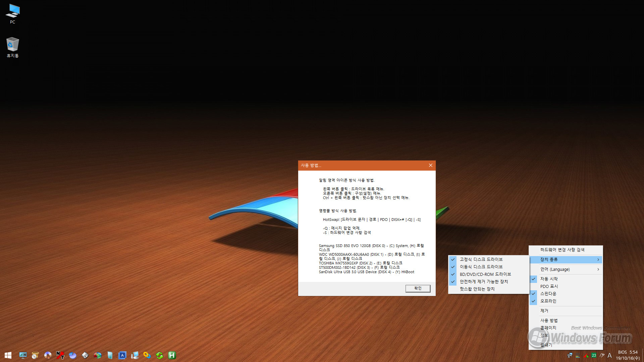Choose 사용 방법 in the context menu
This screenshot has width=644, height=362.
[x=566, y=320]
